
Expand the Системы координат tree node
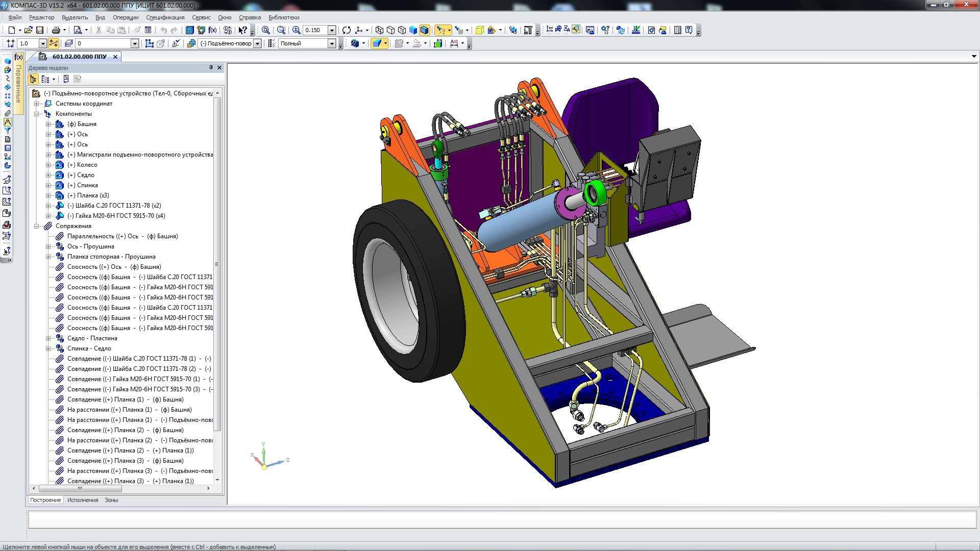tap(37, 104)
